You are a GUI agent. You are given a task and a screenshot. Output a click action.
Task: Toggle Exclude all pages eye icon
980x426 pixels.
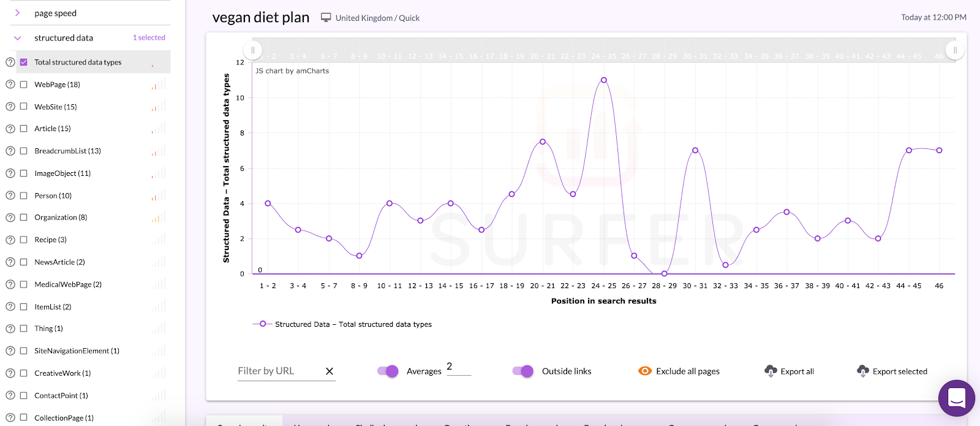[x=645, y=371]
